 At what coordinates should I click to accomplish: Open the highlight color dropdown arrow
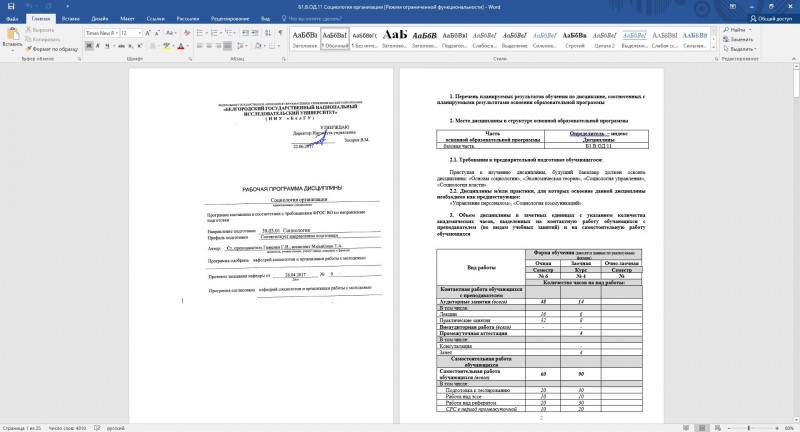pos(172,46)
